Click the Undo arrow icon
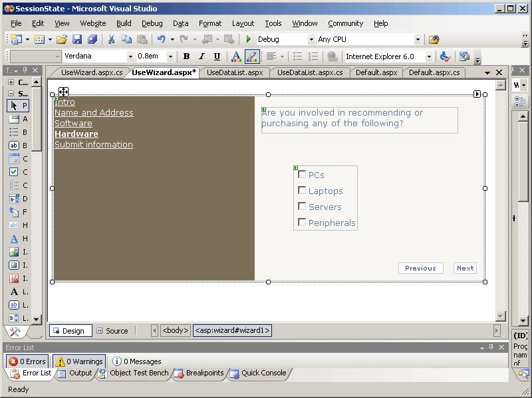The width and height of the screenshot is (532, 398). coord(161,40)
